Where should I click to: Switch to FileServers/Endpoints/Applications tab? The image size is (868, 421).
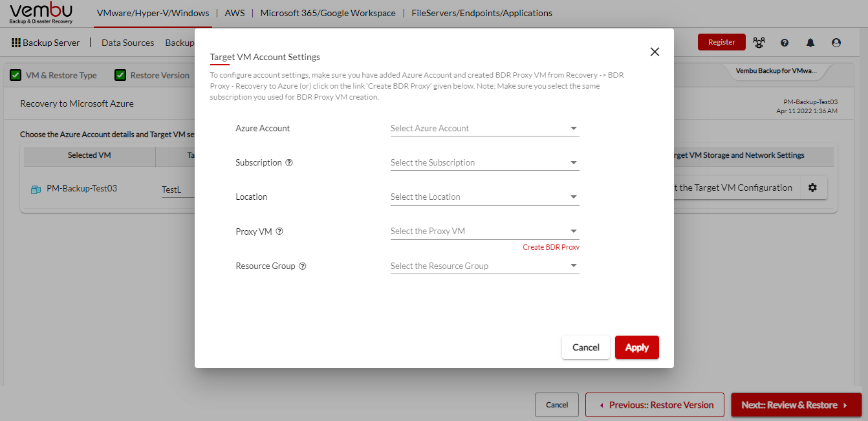point(482,13)
